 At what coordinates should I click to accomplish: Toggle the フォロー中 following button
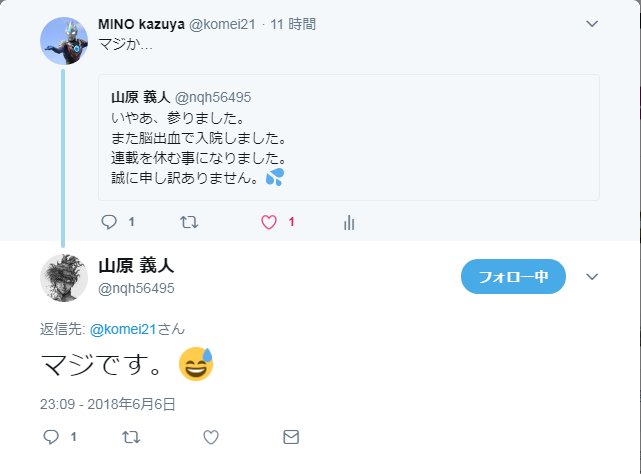coord(513,277)
